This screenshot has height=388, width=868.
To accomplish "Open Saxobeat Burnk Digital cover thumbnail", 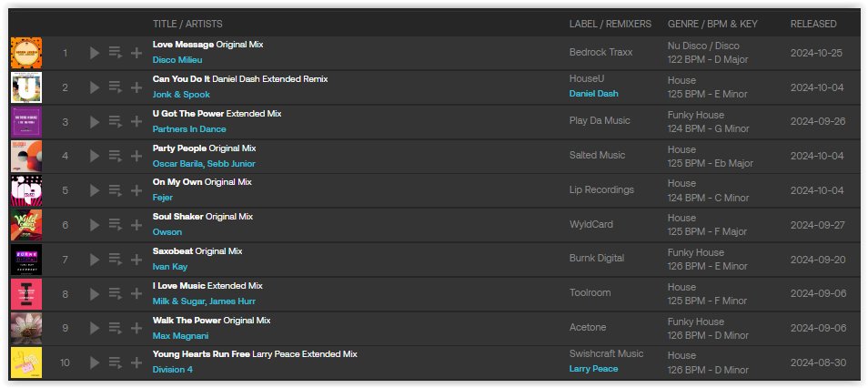I will tap(26, 260).
